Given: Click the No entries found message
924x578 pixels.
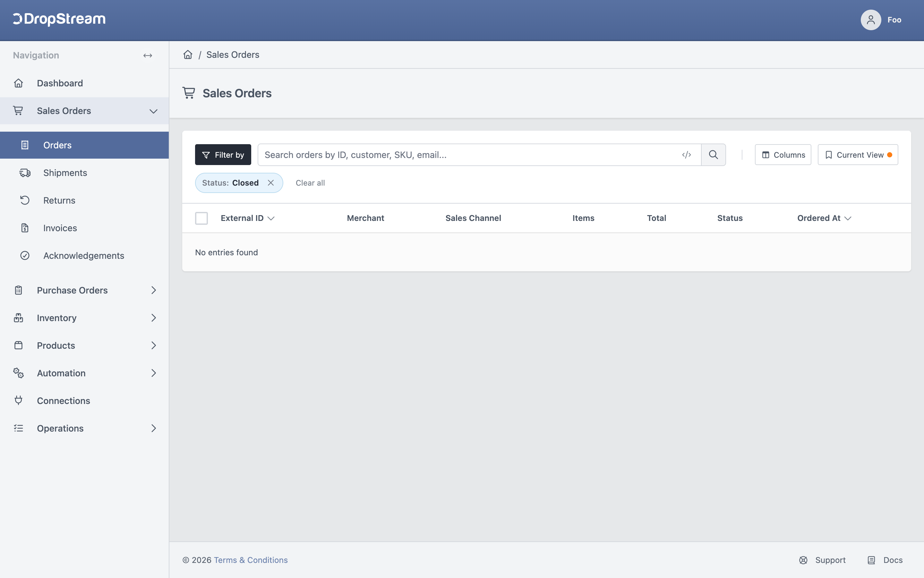Looking at the screenshot, I should pyautogui.click(x=227, y=252).
